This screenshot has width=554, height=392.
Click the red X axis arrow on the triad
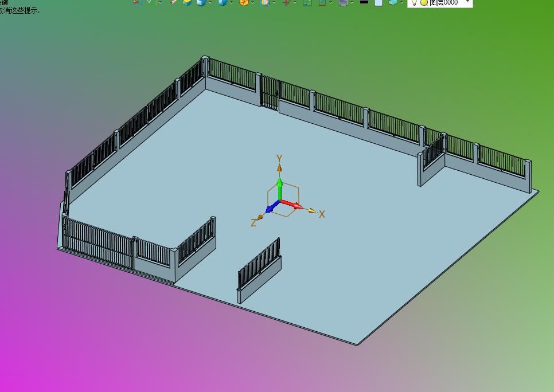tap(292, 205)
